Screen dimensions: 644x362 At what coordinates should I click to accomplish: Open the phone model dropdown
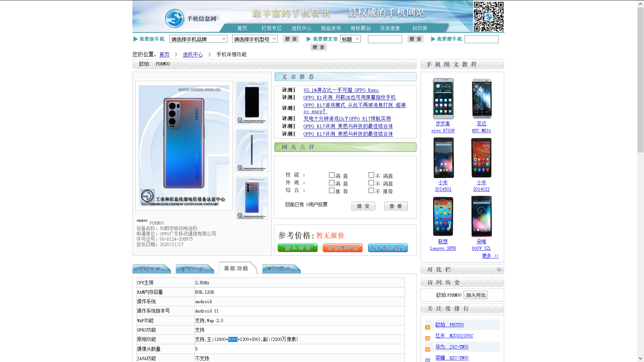[x=255, y=39]
